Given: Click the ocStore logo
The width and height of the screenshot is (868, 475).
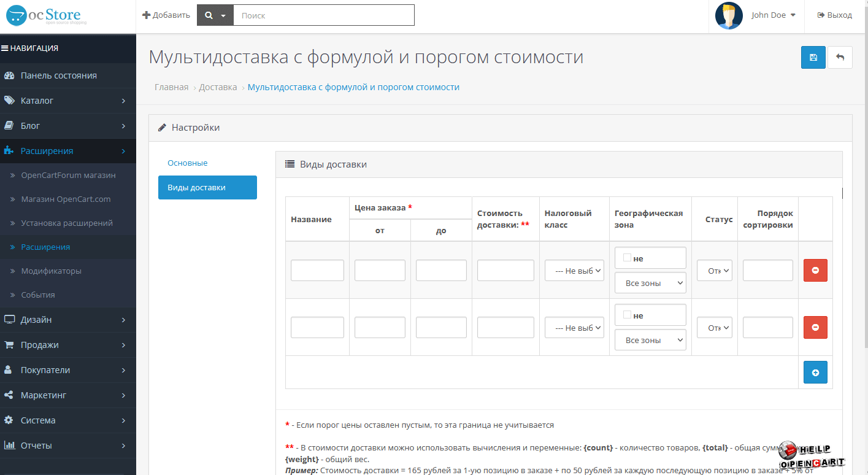Looking at the screenshot, I should 47,16.
